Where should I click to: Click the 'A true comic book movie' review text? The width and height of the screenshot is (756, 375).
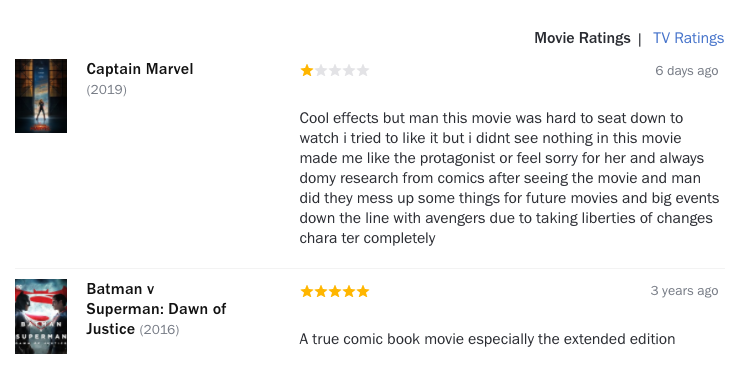click(487, 339)
